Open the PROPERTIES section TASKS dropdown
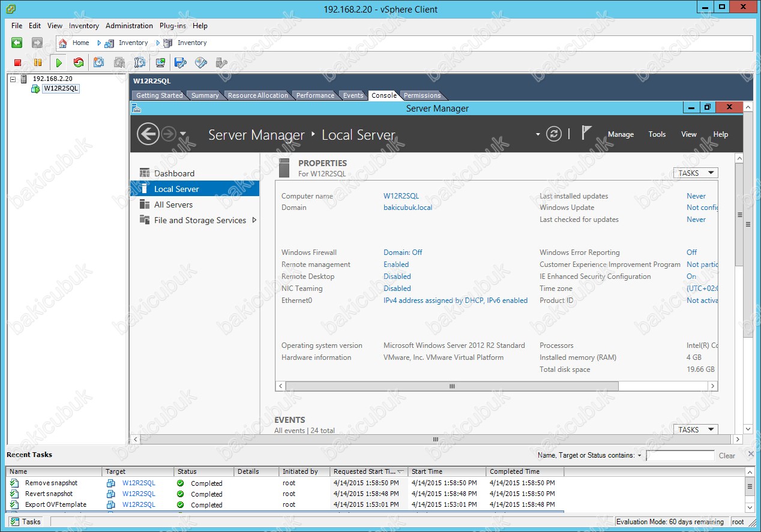Image resolution: width=761 pixels, height=532 pixels. click(696, 173)
